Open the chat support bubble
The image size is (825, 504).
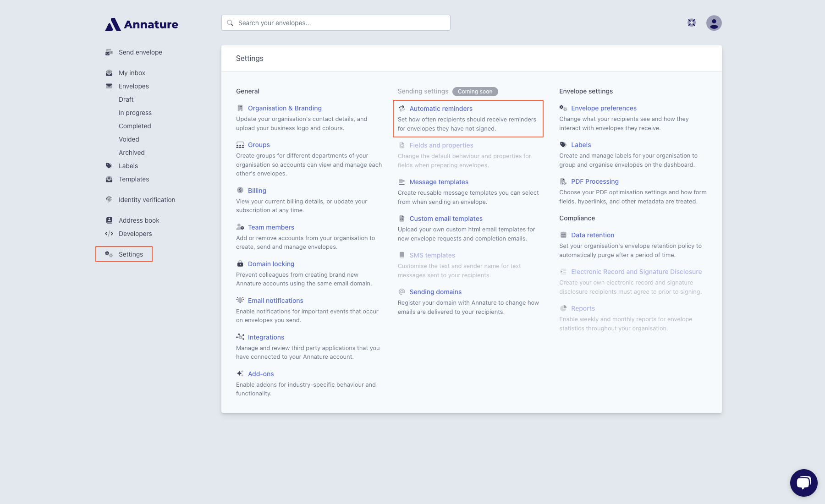(x=803, y=482)
